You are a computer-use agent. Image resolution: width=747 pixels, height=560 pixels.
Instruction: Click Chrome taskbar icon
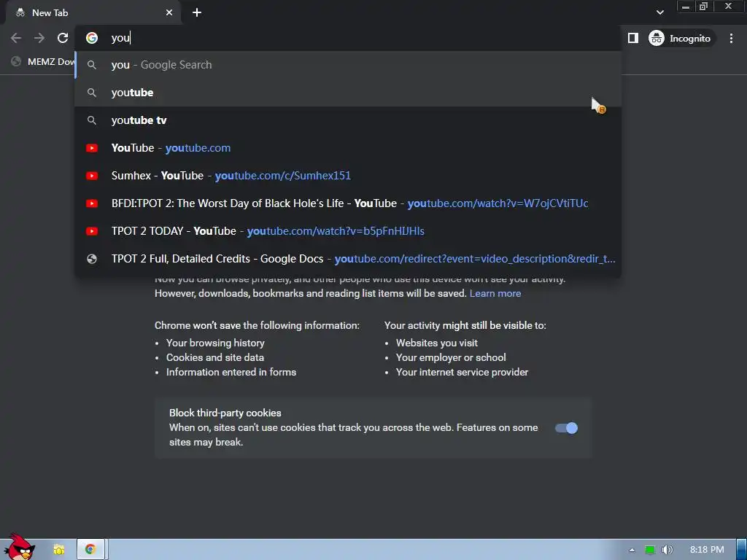pos(90,550)
